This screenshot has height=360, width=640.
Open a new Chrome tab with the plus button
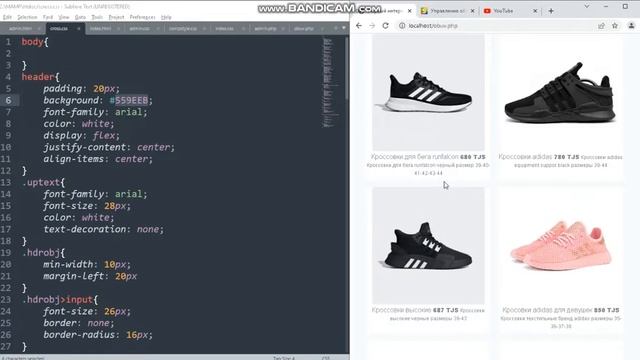click(x=551, y=11)
